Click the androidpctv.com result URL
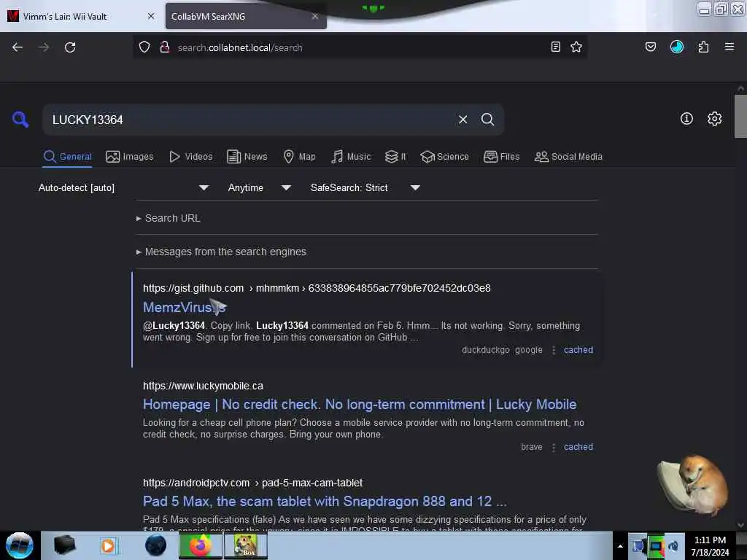 point(252,483)
